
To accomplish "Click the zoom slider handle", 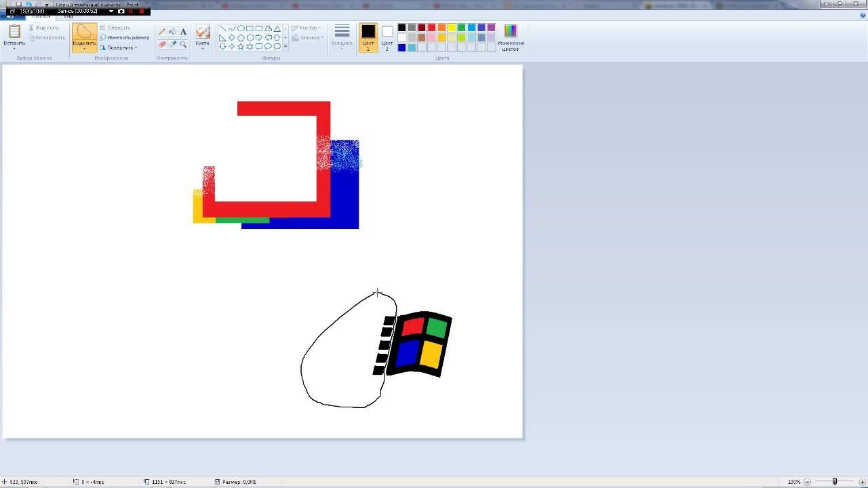I will click(x=834, y=482).
